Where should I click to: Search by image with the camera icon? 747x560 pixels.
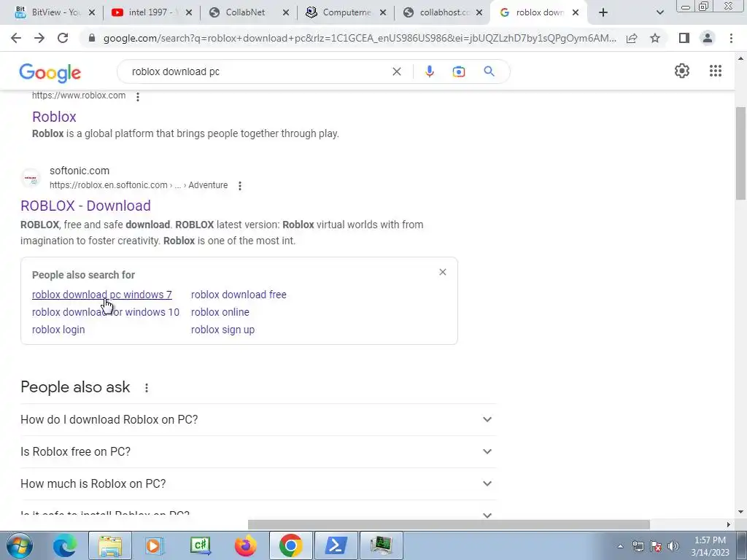point(458,71)
